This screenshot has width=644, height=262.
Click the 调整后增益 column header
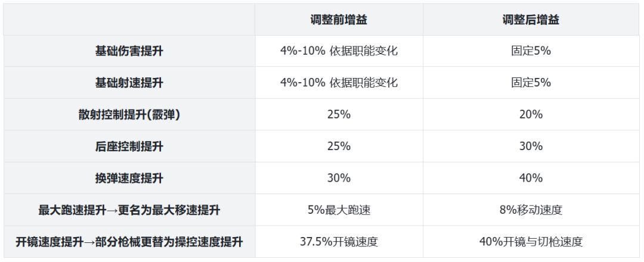tap(531, 20)
